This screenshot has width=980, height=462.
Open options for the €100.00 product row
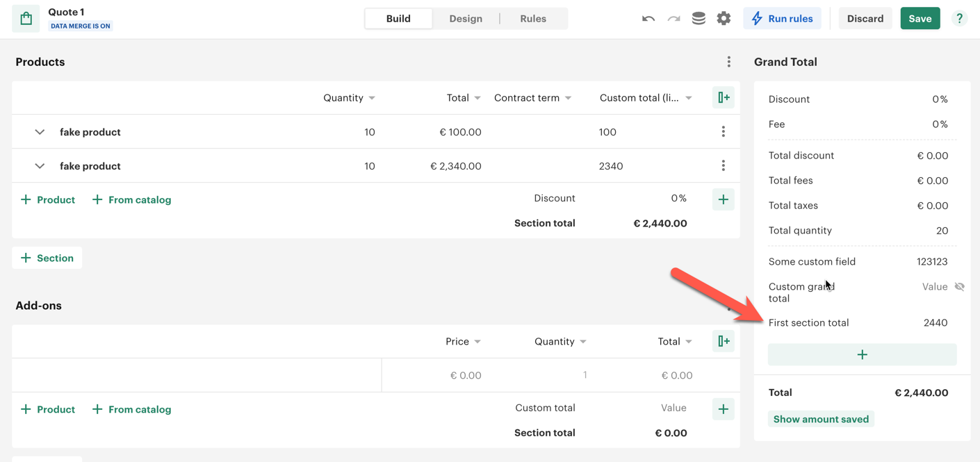point(723,132)
